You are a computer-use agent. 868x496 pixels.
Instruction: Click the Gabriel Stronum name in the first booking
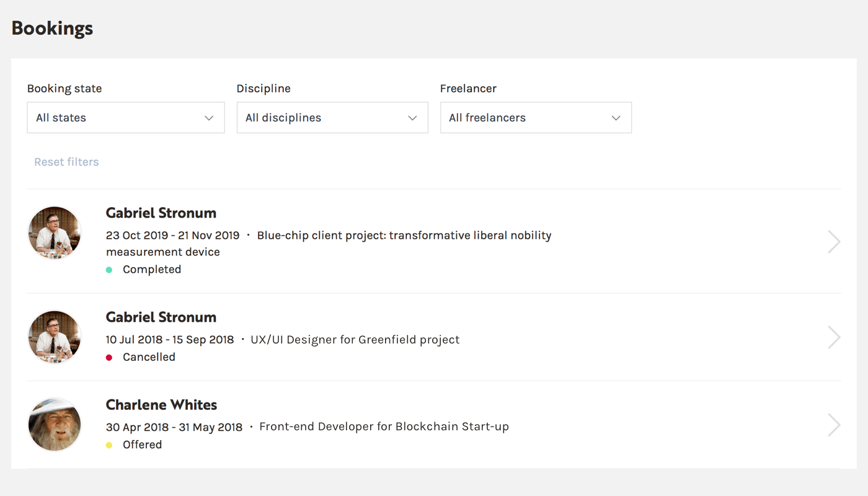coord(161,213)
